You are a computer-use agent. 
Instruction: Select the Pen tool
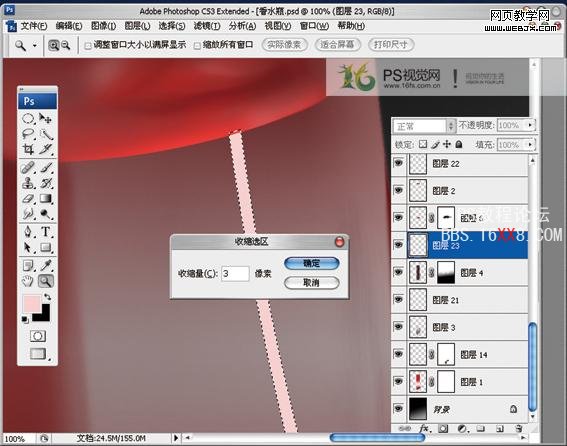(28, 232)
